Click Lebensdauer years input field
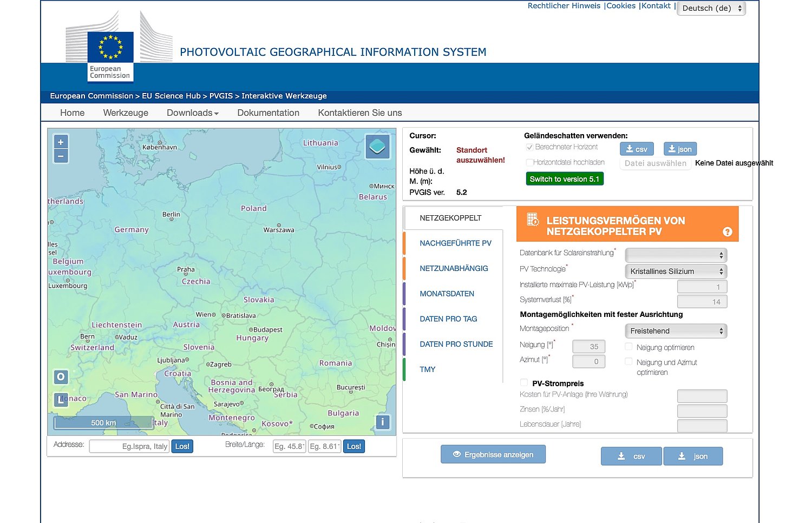812x523 pixels. pyautogui.click(x=702, y=426)
